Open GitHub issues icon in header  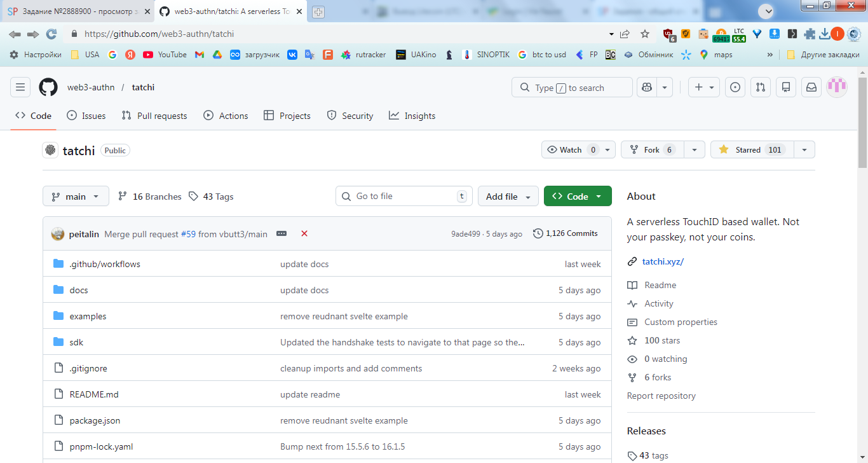735,87
